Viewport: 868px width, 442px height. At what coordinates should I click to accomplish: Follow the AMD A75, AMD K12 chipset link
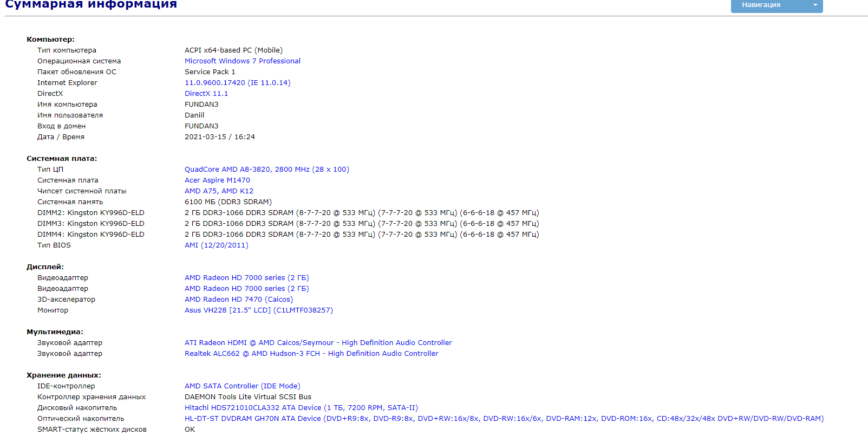coord(219,191)
